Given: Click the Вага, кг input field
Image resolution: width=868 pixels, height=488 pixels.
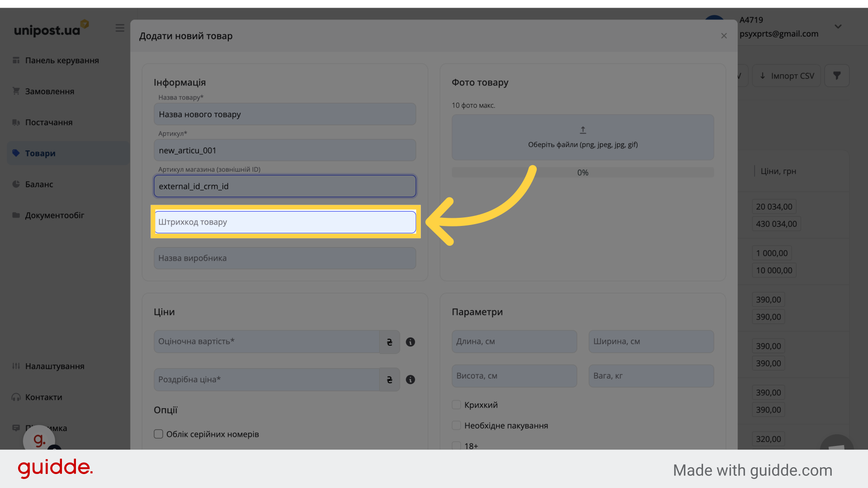Looking at the screenshot, I should pos(651,376).
